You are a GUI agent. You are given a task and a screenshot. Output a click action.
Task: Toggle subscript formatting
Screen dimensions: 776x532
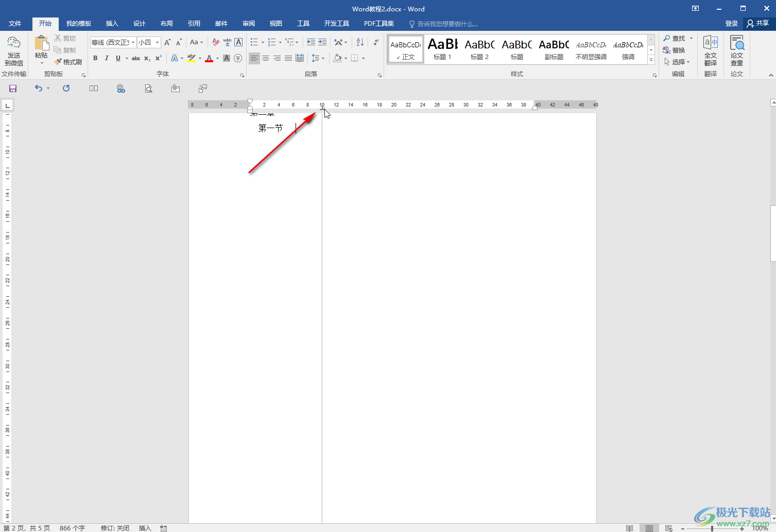click(147, 58)
